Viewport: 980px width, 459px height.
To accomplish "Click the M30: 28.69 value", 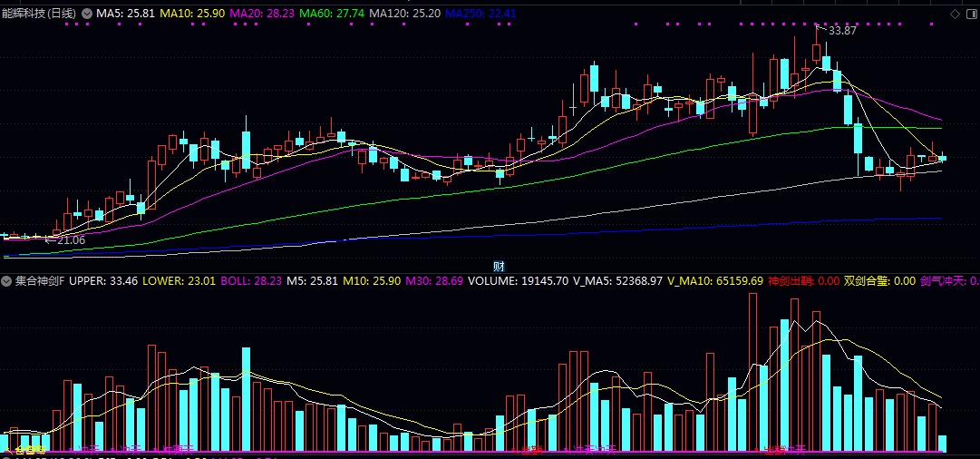I will pos(434,281).
